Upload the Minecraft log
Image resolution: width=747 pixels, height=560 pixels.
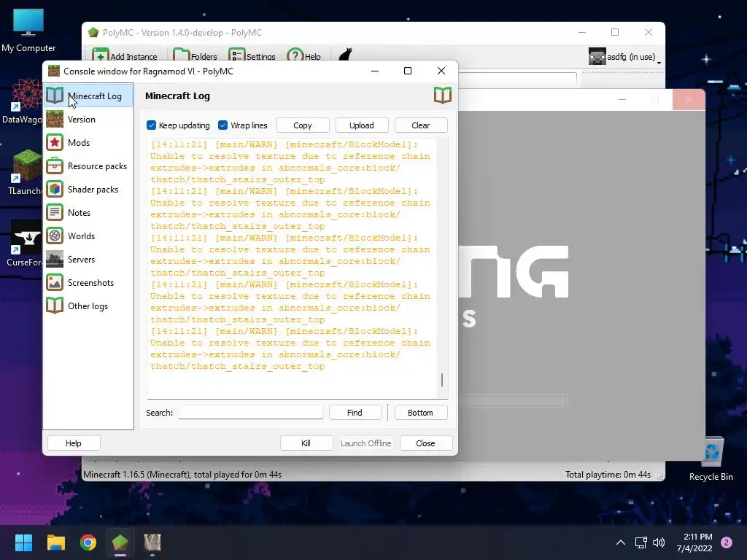point(362,125)
